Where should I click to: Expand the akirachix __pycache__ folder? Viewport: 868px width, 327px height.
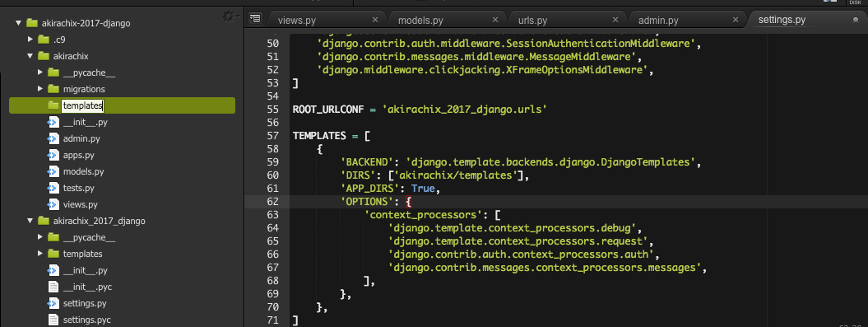point(39,72)
